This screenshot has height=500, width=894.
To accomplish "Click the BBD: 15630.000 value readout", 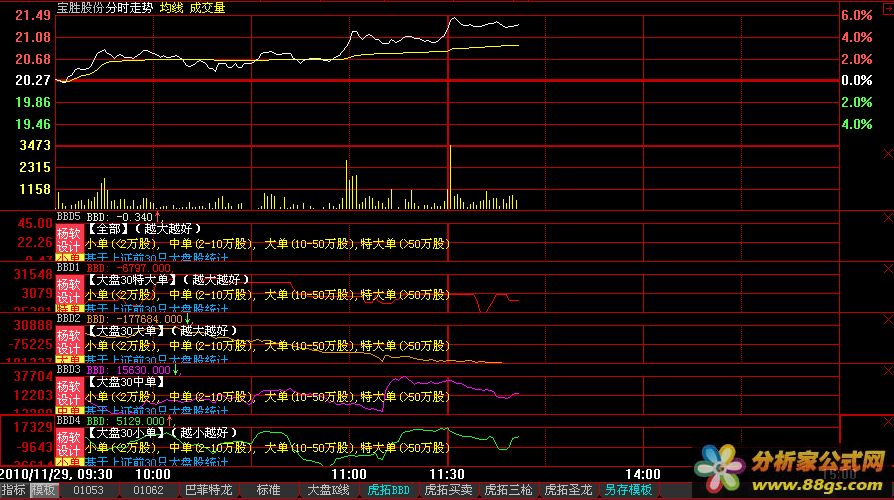I will 129,370.
